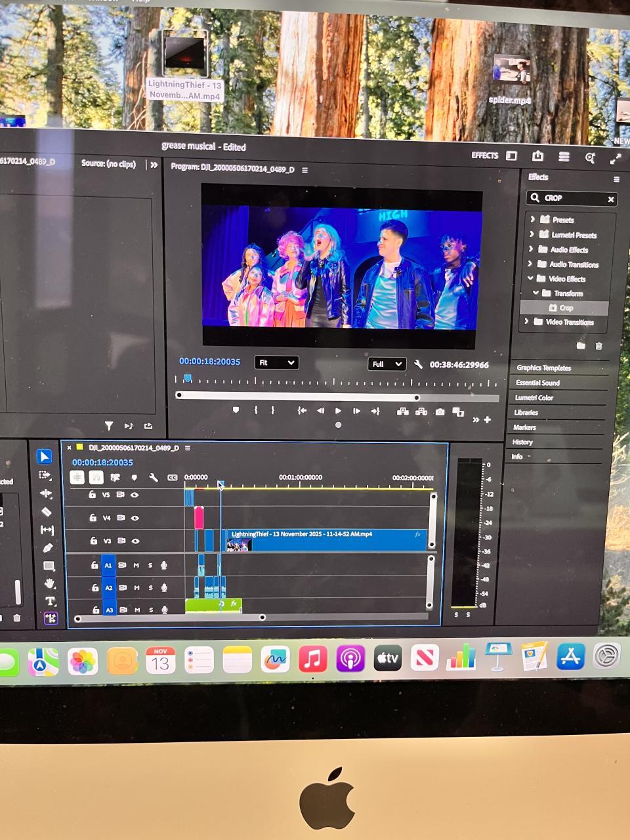Toggle snap magnet in timeline
The image size is (630, 840).
[96, 478]
